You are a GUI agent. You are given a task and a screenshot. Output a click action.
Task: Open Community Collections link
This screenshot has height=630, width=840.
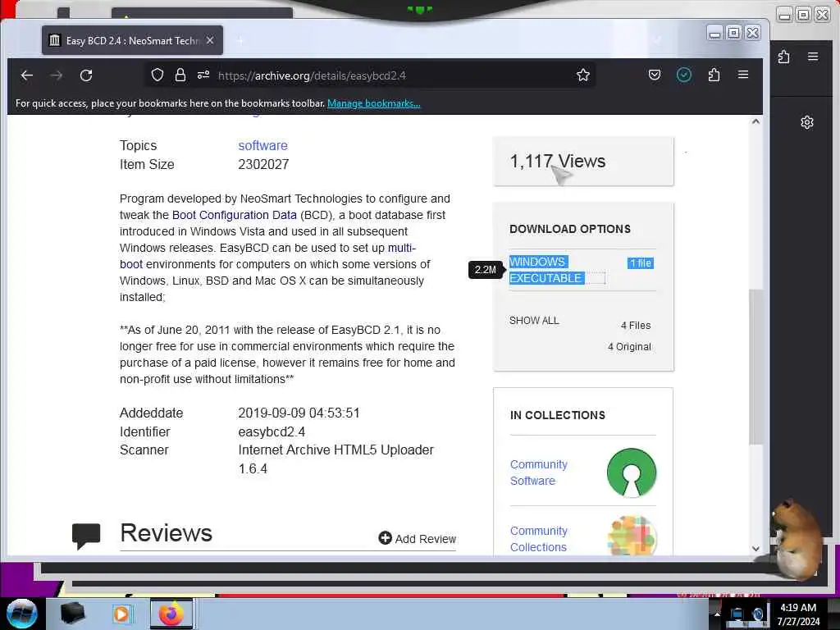tap(538, 539)
